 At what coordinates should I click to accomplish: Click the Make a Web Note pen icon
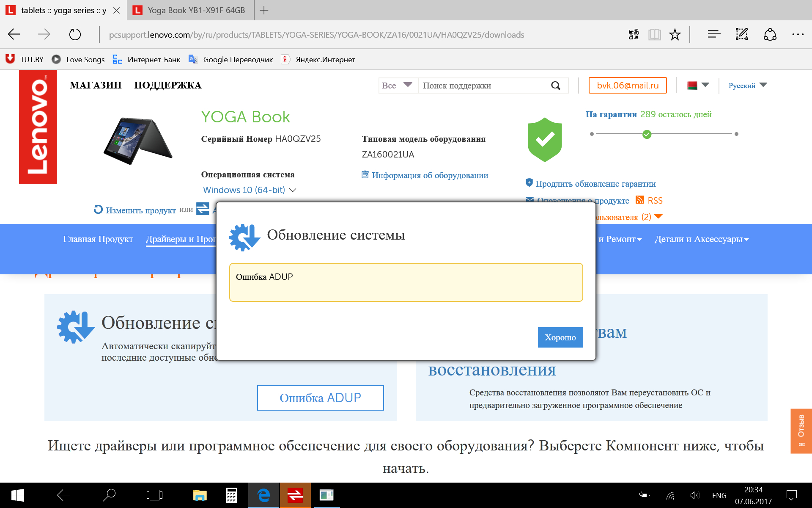pos(742,34)
